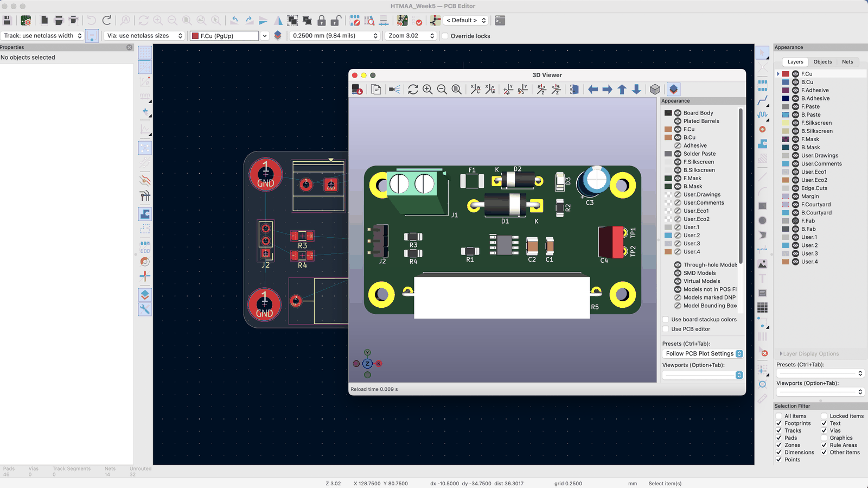Open the Zoom 3.02 dropdown
This screenshot has height=488, width=868.
(411, 36)
